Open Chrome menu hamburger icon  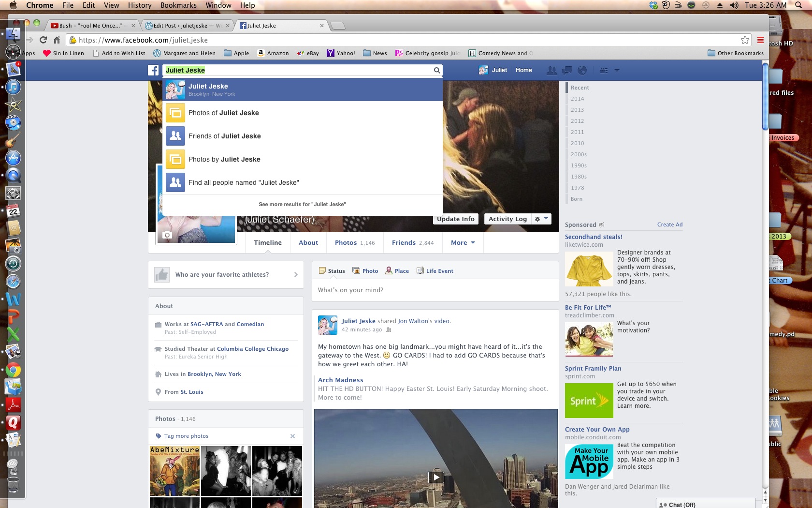coord(760,40)
